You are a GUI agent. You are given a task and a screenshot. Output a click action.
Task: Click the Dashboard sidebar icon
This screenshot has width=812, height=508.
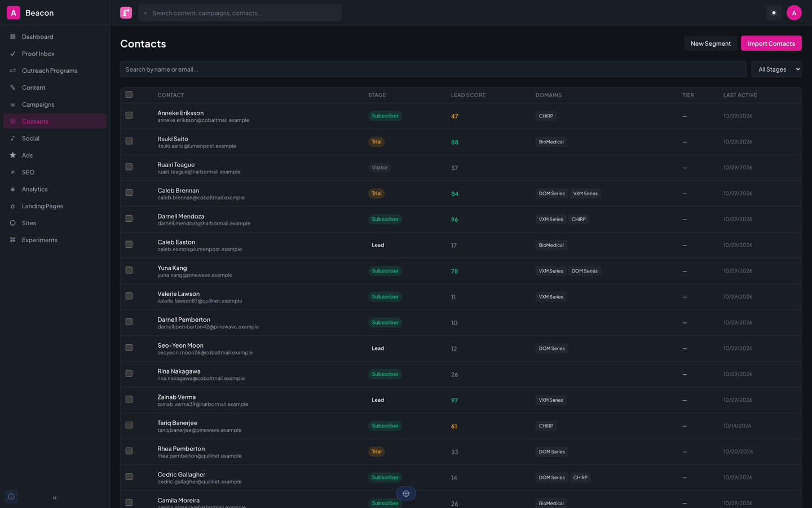tap(12, 37)
